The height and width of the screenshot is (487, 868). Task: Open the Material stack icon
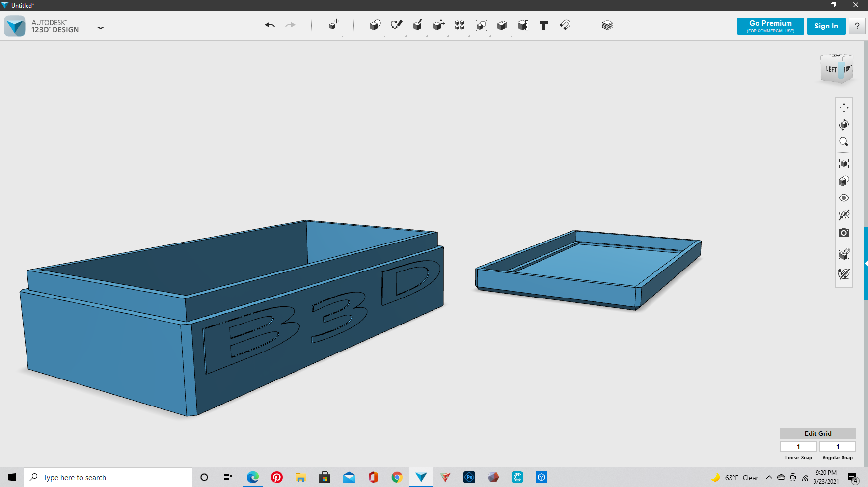(x=607, y=26)
